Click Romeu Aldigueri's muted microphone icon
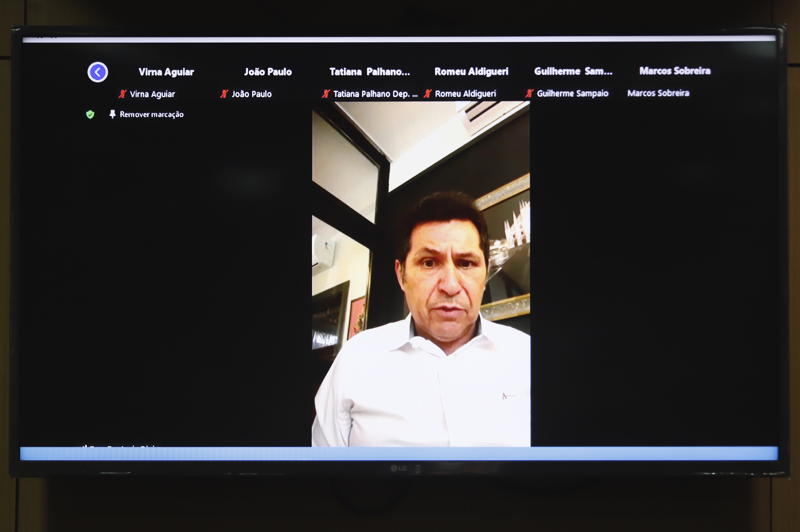Viewport: 800px width, 532px height. pos(428,93)
